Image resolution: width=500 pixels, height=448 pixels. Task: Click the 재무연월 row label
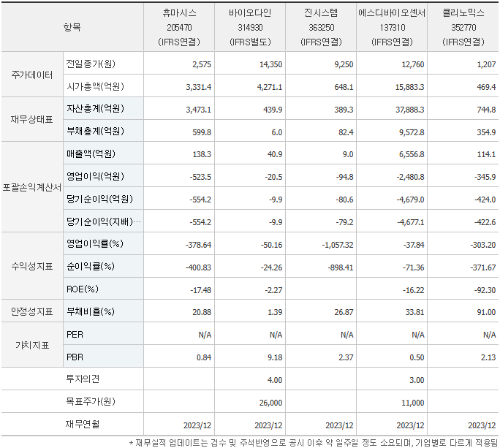[x=83, y=424]
